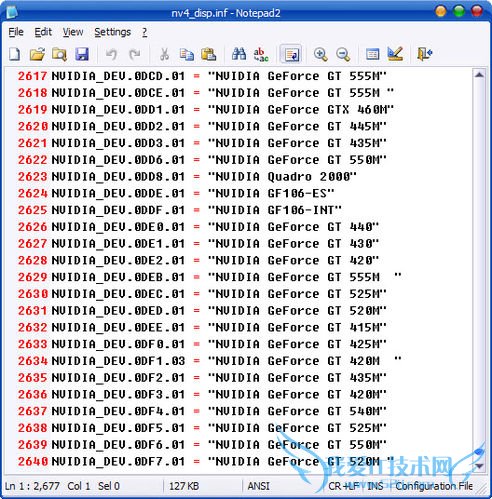Click the text "NVIDIA GeForce GT 440"
The width and height of the screenshot is (492, 499).
pyautogui.click(x=294, y=227)
